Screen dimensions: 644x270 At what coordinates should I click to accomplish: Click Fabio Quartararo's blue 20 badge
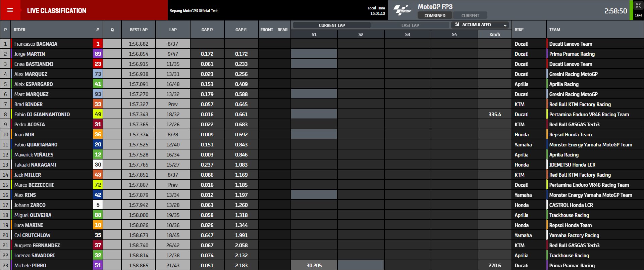pyautogui.click(x=98, y=144)
